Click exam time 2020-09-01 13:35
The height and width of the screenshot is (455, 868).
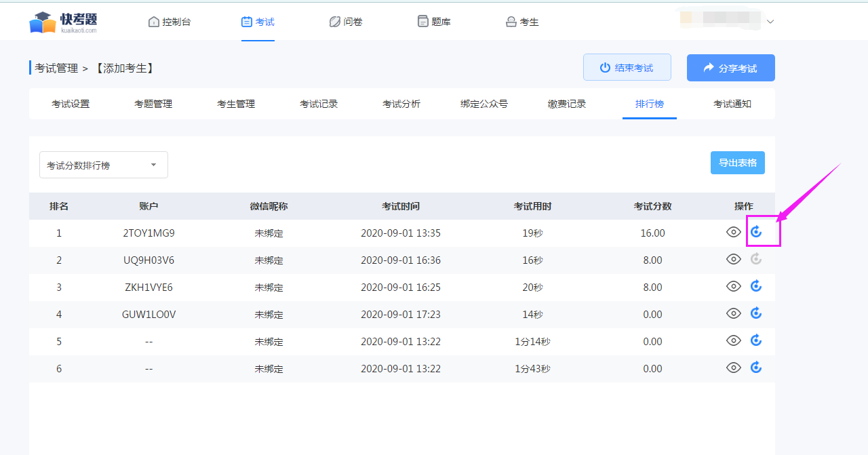click(x=401, y=233)
